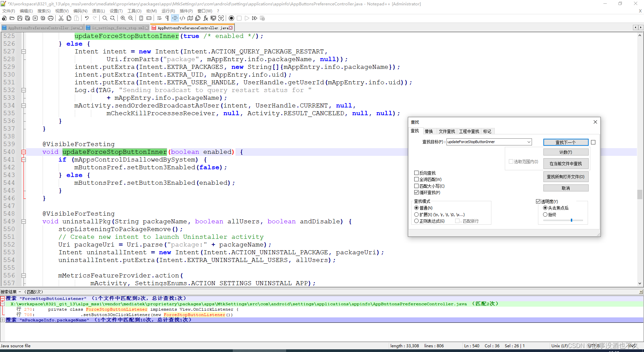Select the Cut icon on the toolbar
This screenshot has width=644, height=352.
point(61,18)
